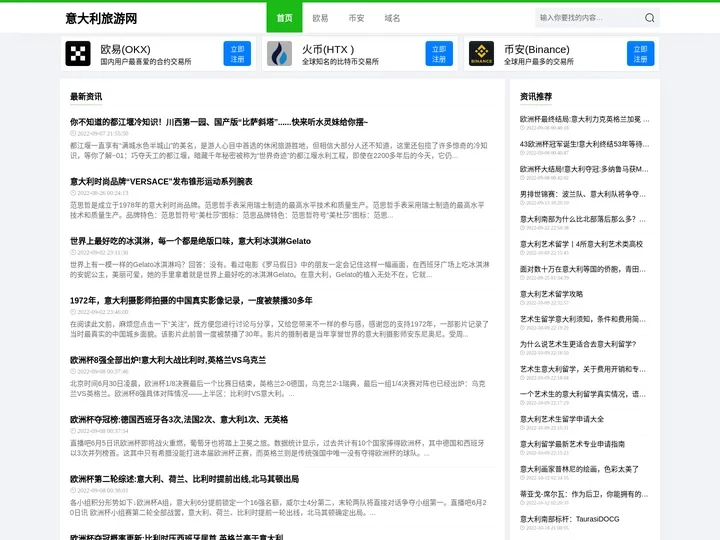720x540 pixels.
Task: Open sidebar link 欧洲杯最终结局:意大利力克英格兰
Action: (x=585, y=119)
